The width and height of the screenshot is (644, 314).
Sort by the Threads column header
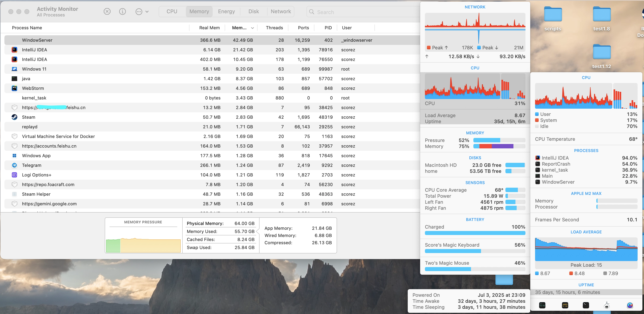[x=274, y=28]
